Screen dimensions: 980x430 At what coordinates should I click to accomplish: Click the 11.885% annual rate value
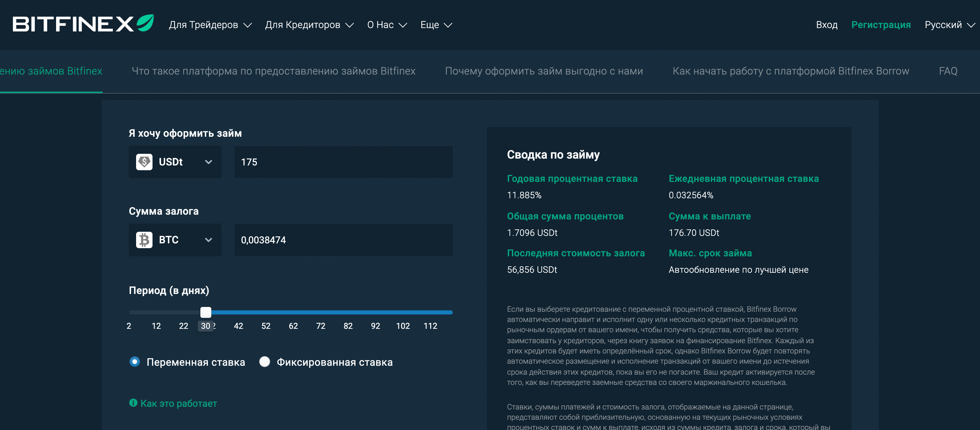524,196
